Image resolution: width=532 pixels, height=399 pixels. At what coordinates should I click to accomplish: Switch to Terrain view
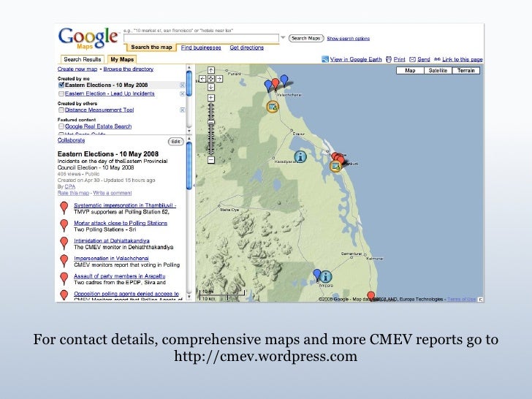(x=465, y=71)
